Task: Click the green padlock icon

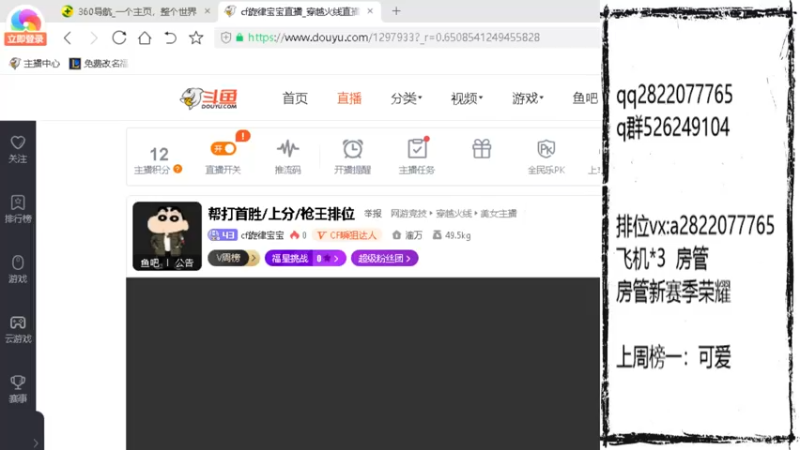Action: 239,37
